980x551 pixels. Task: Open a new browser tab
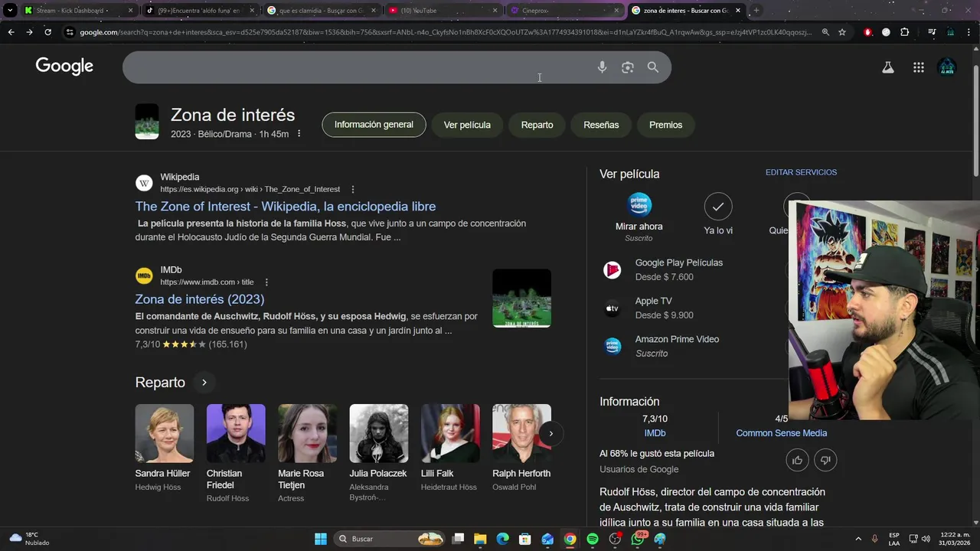click(756, 11)
